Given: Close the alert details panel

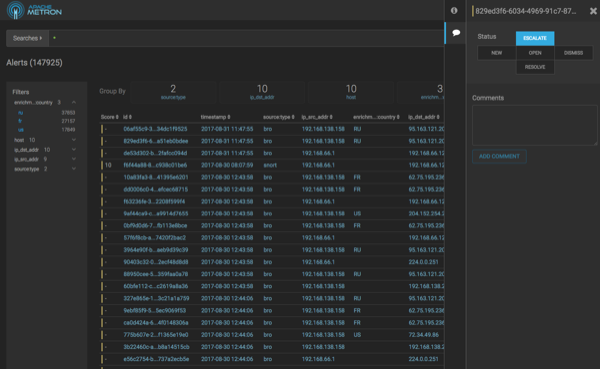Looking at the screenshot, I should (593, 11).
